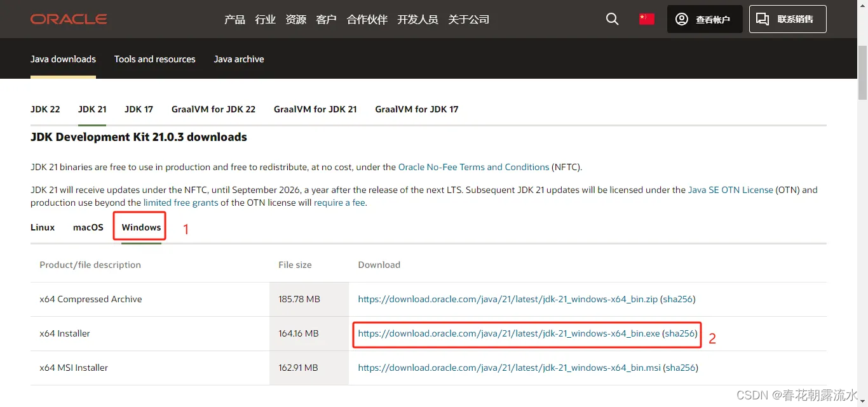
Task: Open sha256 link for the exe installer
Action: [680, 333]
